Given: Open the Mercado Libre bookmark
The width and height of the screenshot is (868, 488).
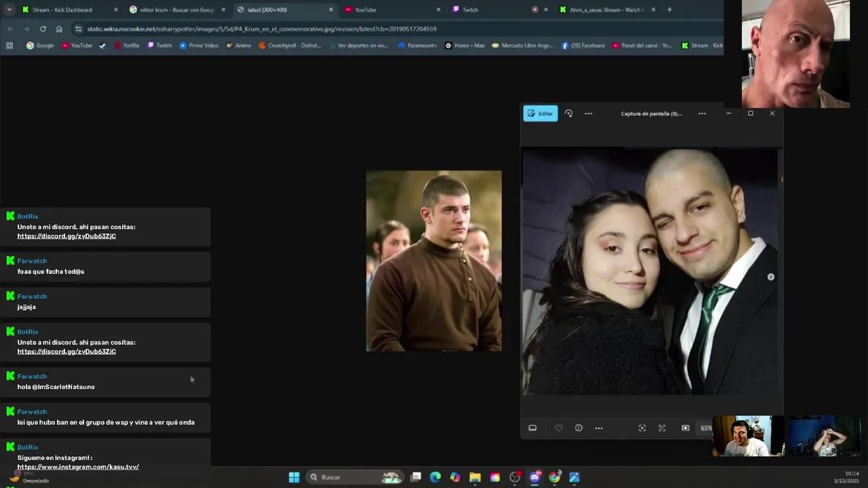Looking at the screenshot, I should [523, 45].
